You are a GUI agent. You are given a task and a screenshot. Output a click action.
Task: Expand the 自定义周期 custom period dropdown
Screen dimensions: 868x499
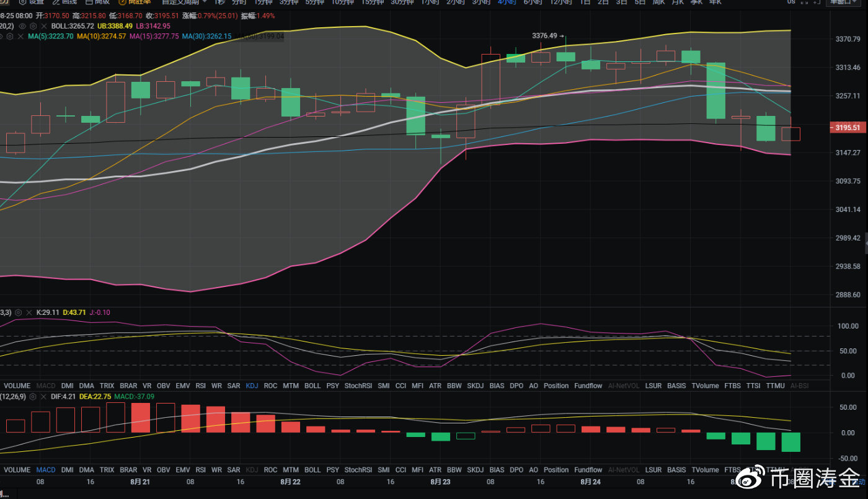(185, 2)
